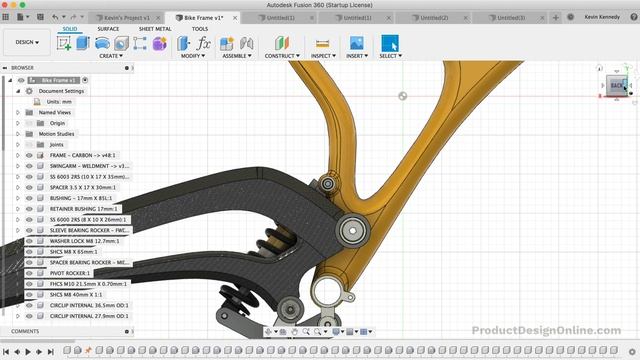Open Kevin Kennedy account menu

602,17
